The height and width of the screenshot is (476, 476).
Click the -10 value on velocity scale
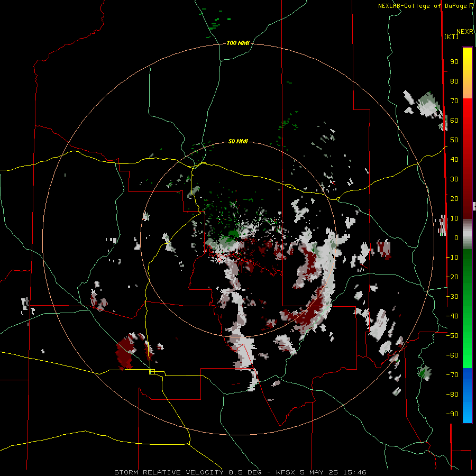[452, 258]
